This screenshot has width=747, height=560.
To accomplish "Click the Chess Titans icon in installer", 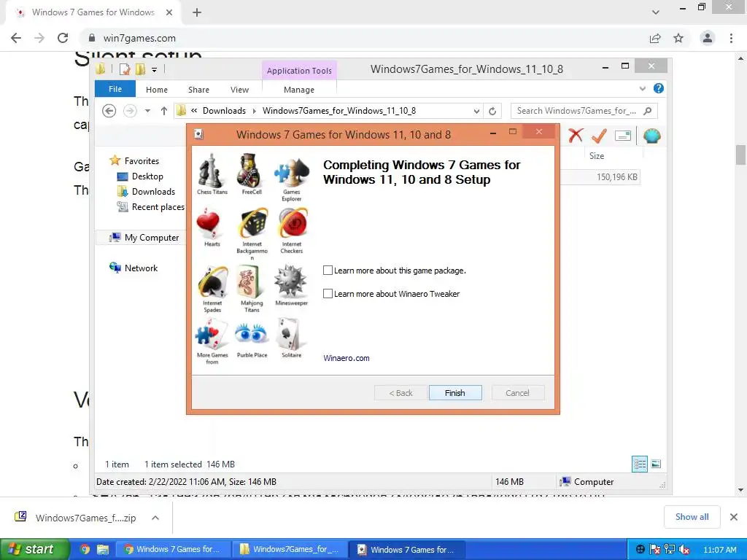I will point(211,171).
